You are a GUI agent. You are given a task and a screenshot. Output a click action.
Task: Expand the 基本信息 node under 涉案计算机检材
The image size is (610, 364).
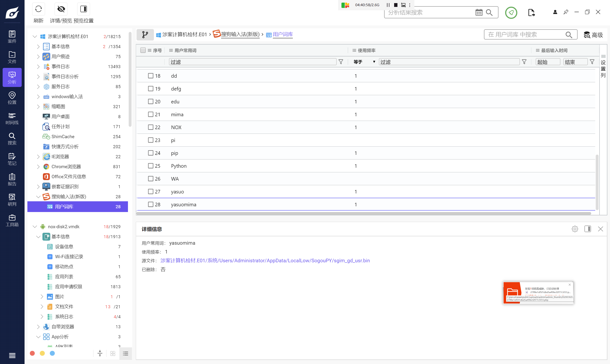coord(38,47)
